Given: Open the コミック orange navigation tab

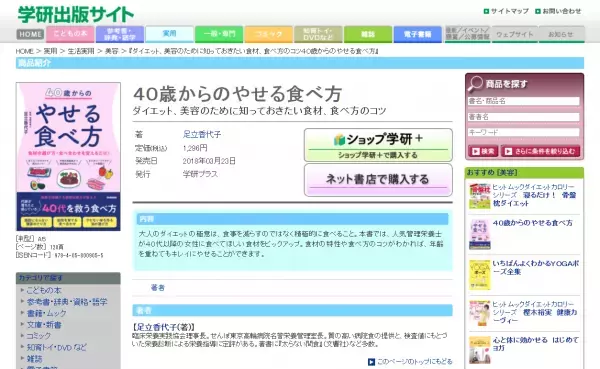Looking at the screenshot, I should (269, 34).
